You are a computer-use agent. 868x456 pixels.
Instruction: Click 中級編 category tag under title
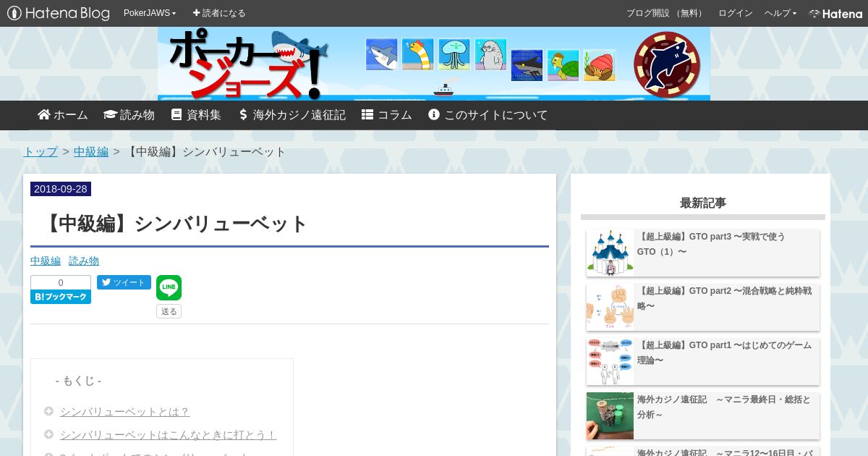click(46, 261)
